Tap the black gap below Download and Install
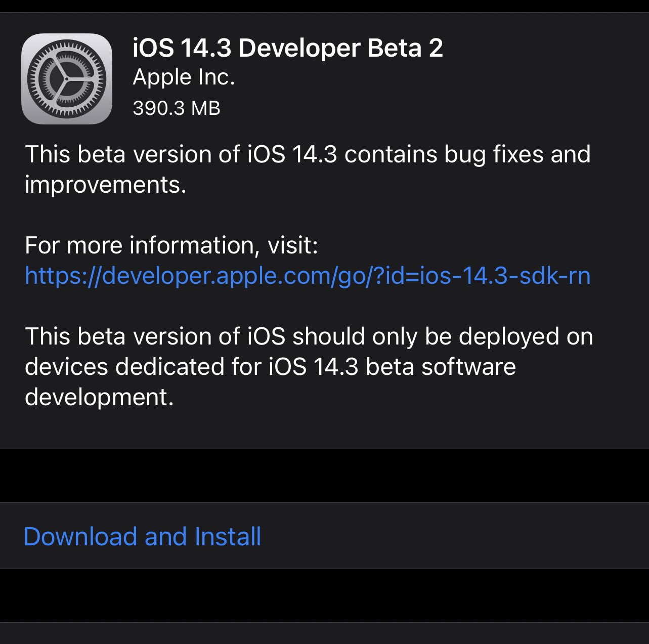The width and height of the screenshot is (649, 644). [x=324, y=595]
